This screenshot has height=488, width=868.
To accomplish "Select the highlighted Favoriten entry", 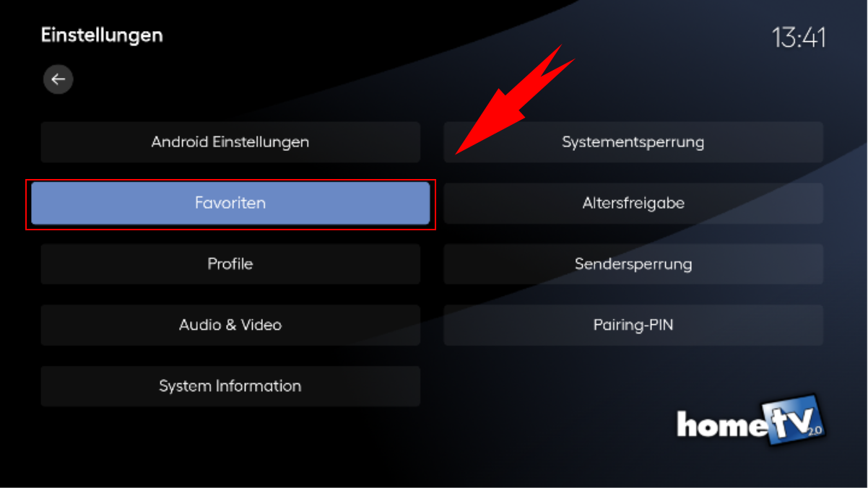I will click(230, 204).
